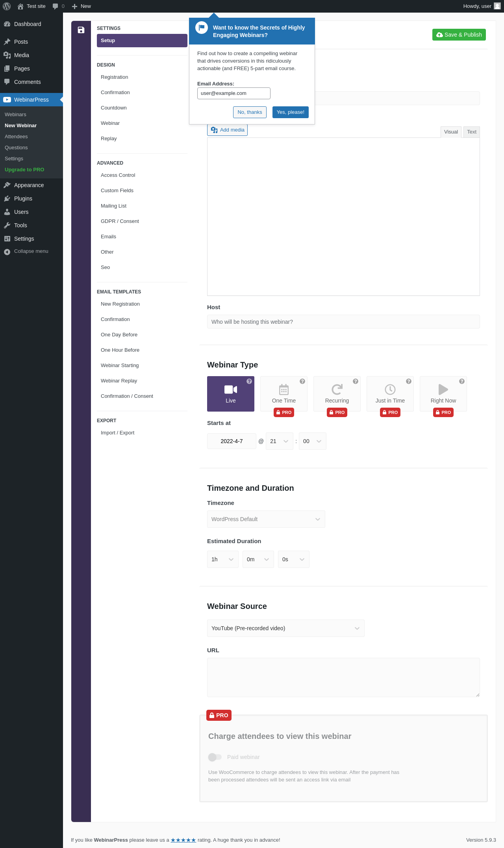
Task: Click the No, thanks button
Action: 250,112
